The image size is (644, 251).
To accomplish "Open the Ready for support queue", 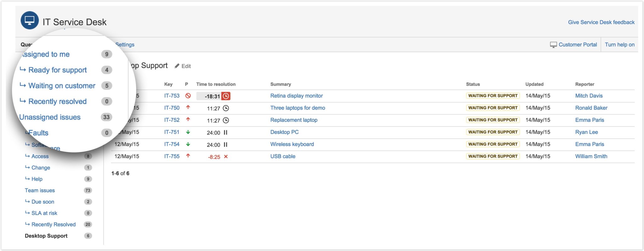I will point(58,70).
